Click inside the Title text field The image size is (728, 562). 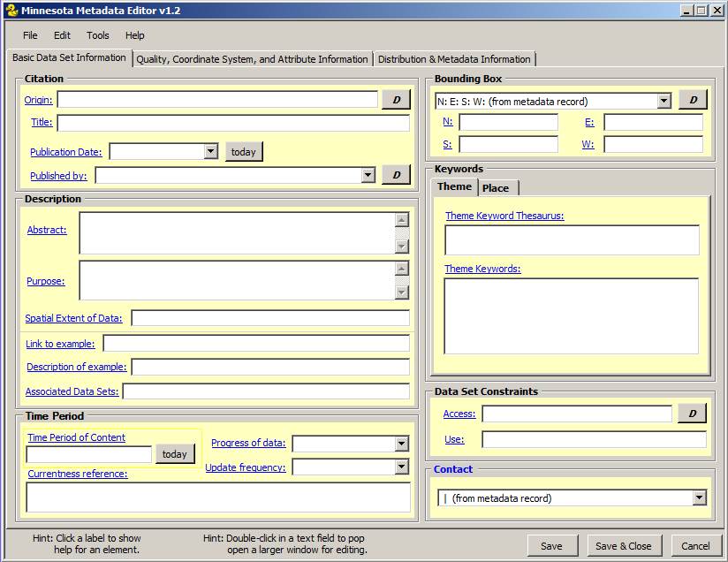[233, 123]
